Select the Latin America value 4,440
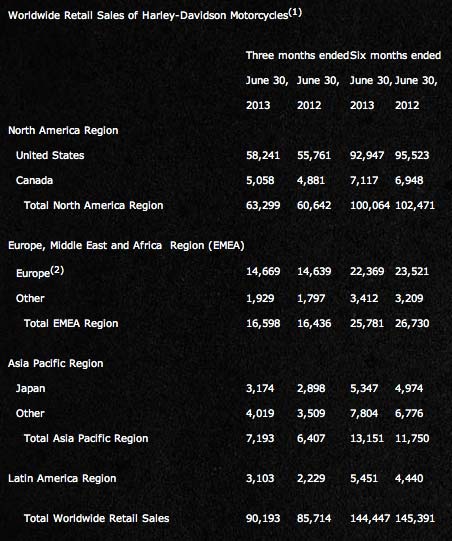 [409, 479]
